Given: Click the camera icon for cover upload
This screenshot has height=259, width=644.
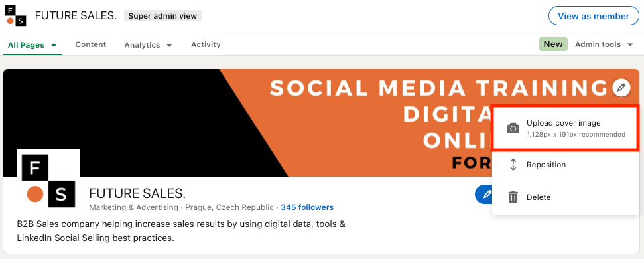Looking at the screenshot, I should pyautogui.click(x=513, y=128).
